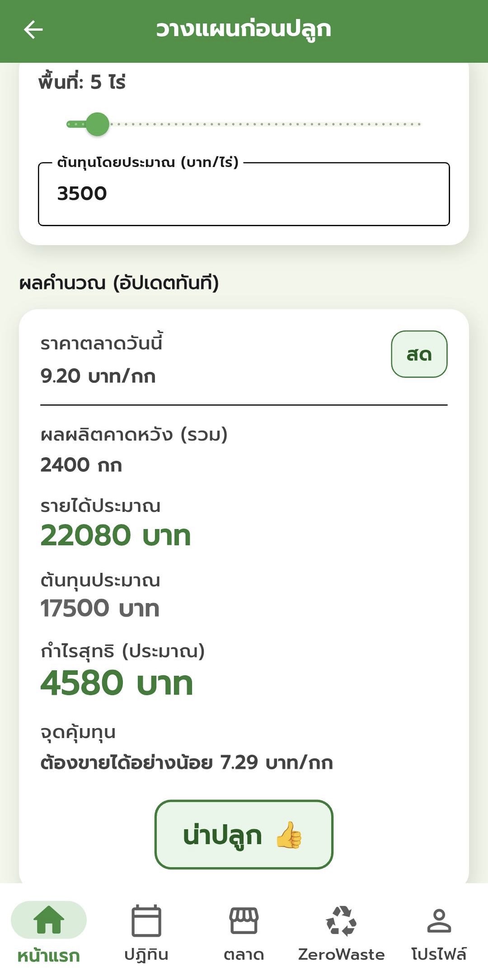Click the thumbs-up emoji
Viewport: 488px width, 980px height.
(289, 835)
